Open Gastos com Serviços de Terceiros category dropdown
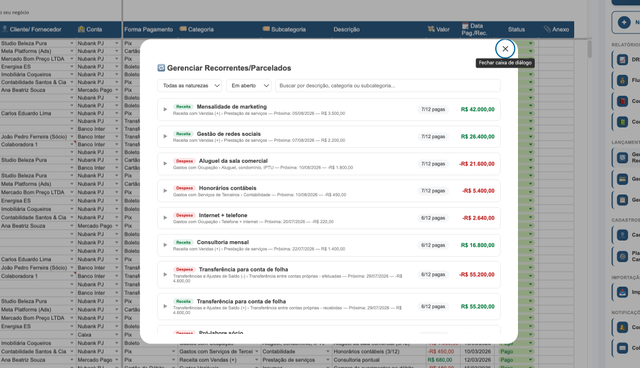Screen dimensions: 640x368 coord(256,351)
